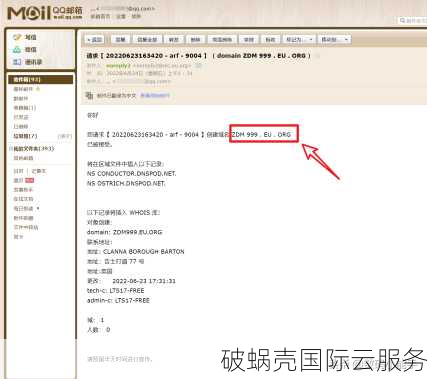Click 清空 link beside 垃圾箱

coord(65,136)
